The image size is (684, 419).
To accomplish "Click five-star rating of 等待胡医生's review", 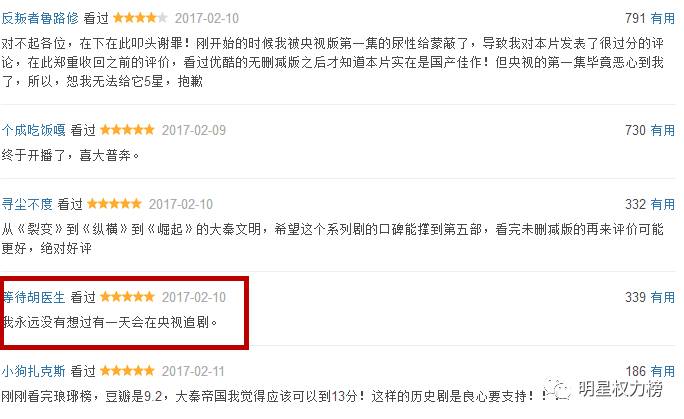I will pyautogui.click(x=127, y=297).
